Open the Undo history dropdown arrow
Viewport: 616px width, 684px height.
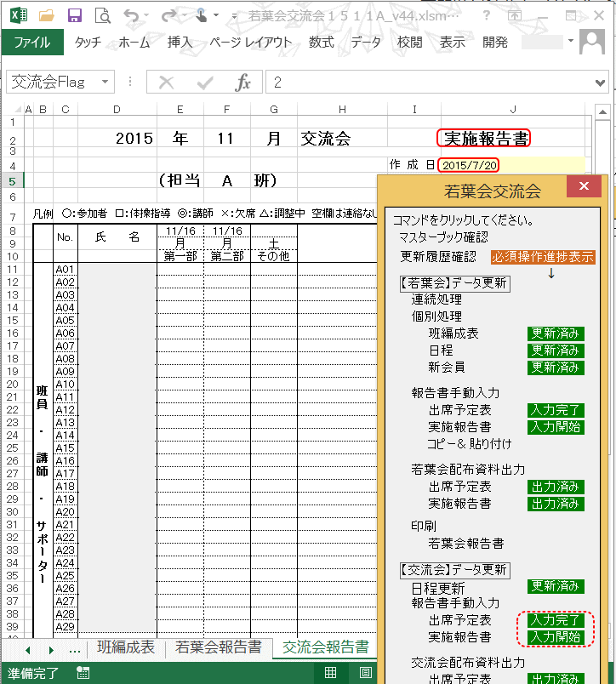[146, 15]
